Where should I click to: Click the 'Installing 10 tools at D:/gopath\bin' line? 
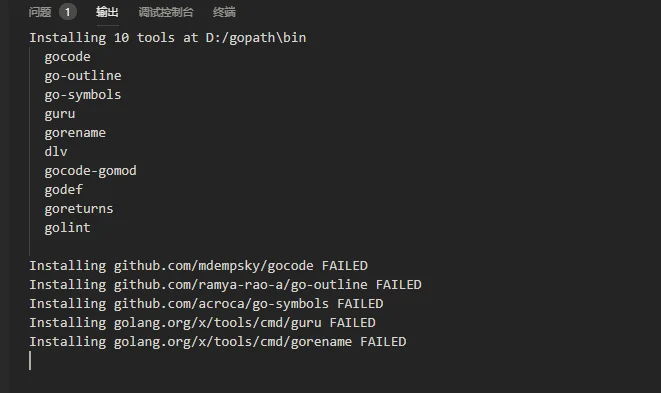pos(168,38)
